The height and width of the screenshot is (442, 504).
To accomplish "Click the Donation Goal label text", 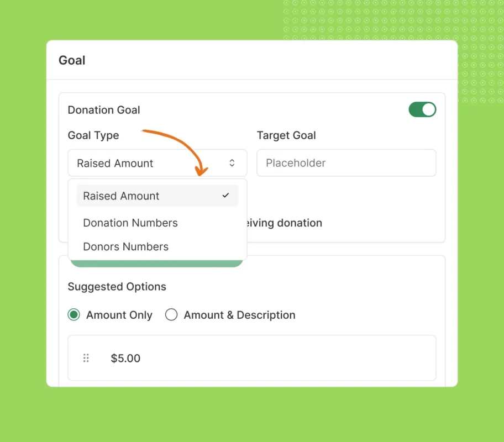I will tap(104, 110).
